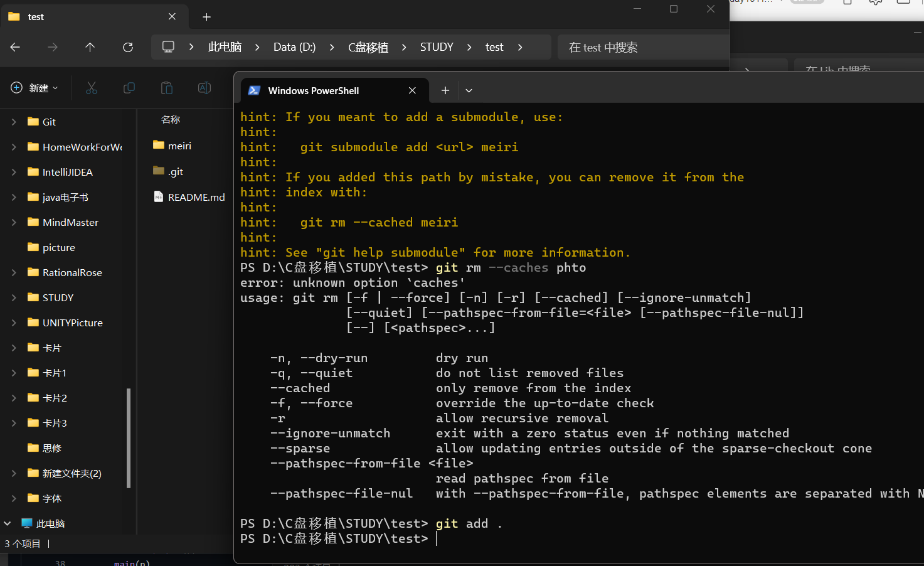Open a new File Explorer tab
The width and height of the screenshot is (924, 566).
(207, 17)
